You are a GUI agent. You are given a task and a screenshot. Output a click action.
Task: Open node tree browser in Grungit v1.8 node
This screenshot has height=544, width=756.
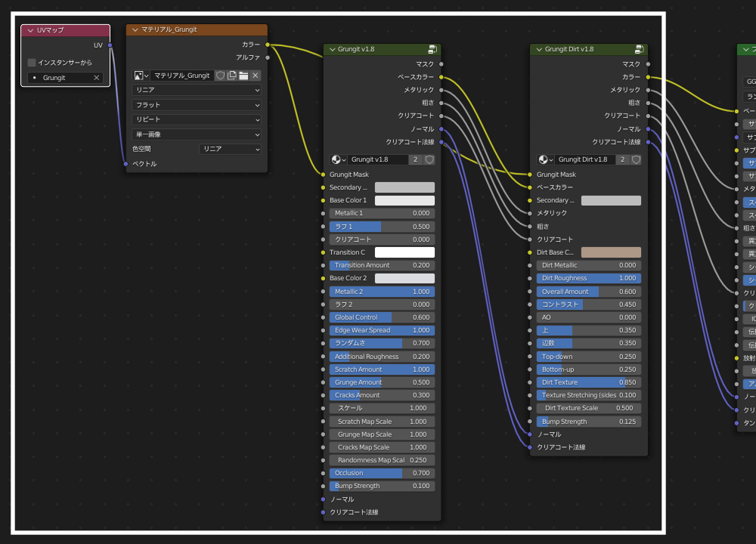point(338,159)
